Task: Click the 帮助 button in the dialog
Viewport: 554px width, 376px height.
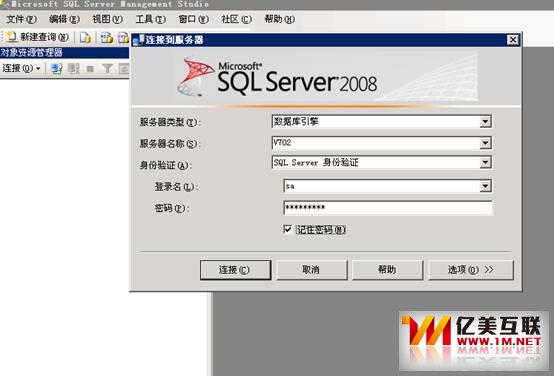Action: point(388,270)
